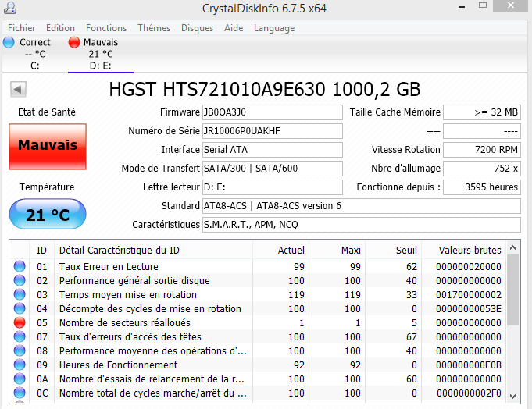Viewport: 532px width, 409px height.
Task: Click raw value 001700000002
Action: [469, 295]
